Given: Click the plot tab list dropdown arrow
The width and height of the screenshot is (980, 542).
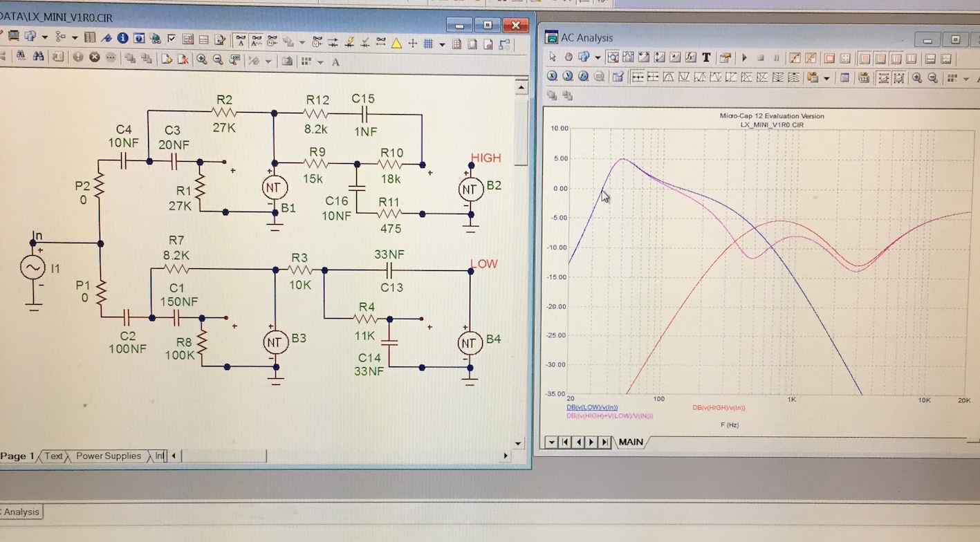Looking at the screenshot, I should (x=551, y=442).
